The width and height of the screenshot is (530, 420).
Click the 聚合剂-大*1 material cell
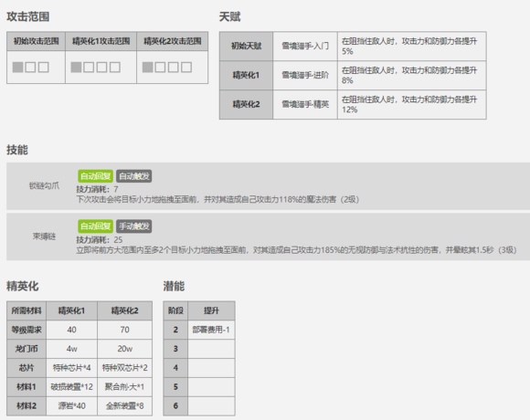click(x=124, y=386)
